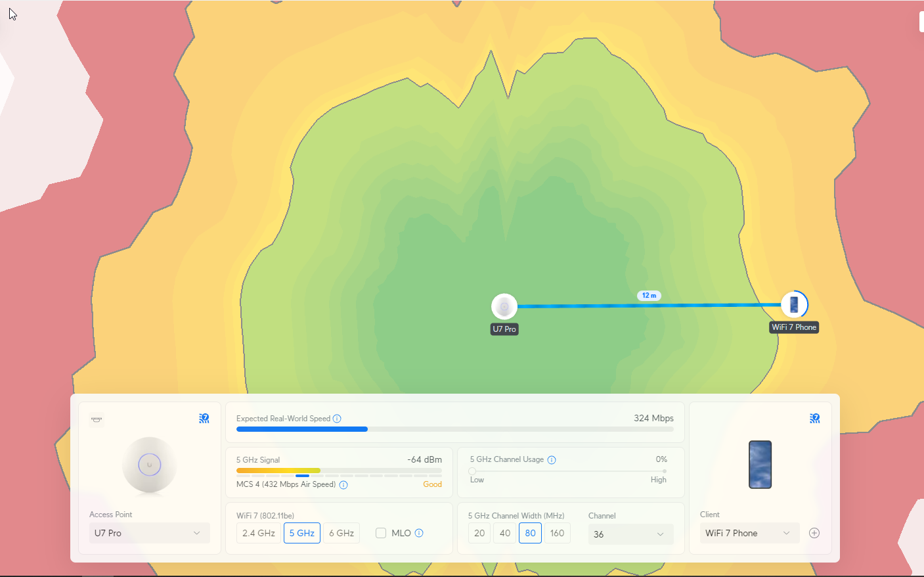Click the 5 GHz Channel Width (MHz) label
The height and width of the screenshot is (577, 924).
[x=516, y=516]
